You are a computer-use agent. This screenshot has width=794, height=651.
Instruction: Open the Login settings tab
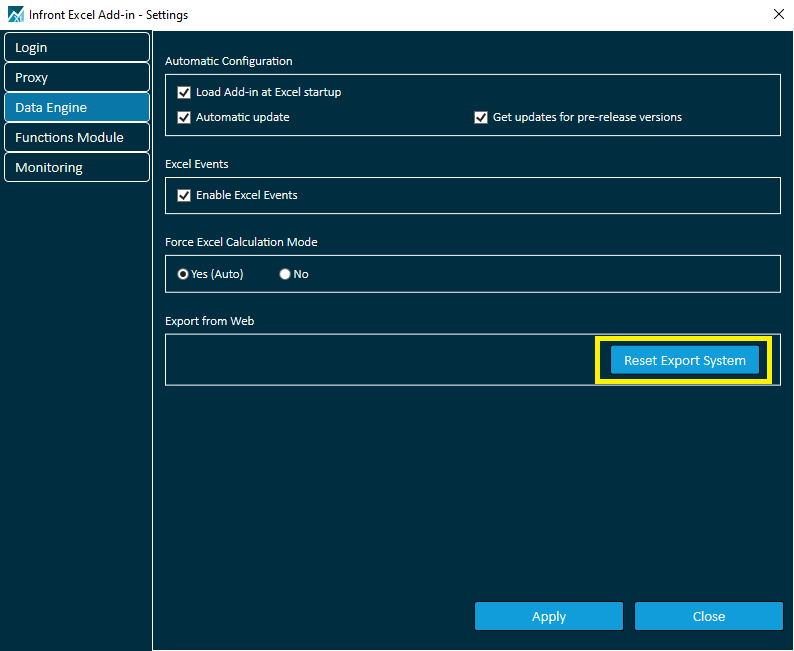click(76, 48)
